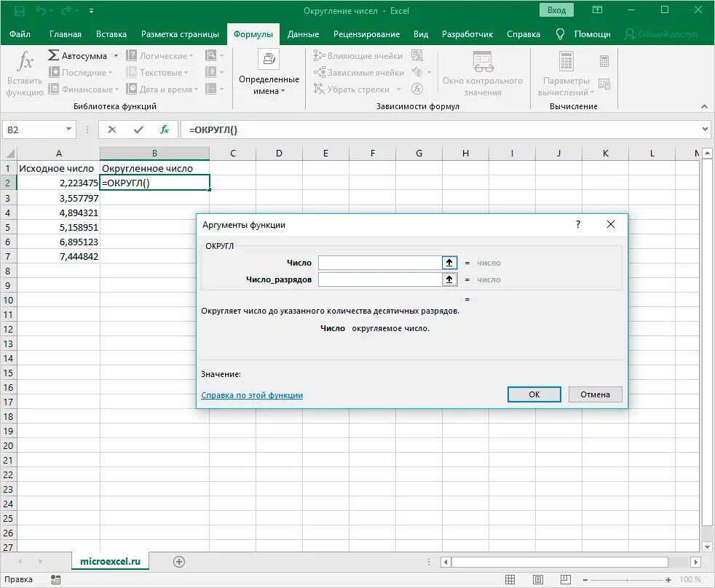
Task: Switch to the Разработчик tab
Action: pyautogui.click(x=467, y=34)
